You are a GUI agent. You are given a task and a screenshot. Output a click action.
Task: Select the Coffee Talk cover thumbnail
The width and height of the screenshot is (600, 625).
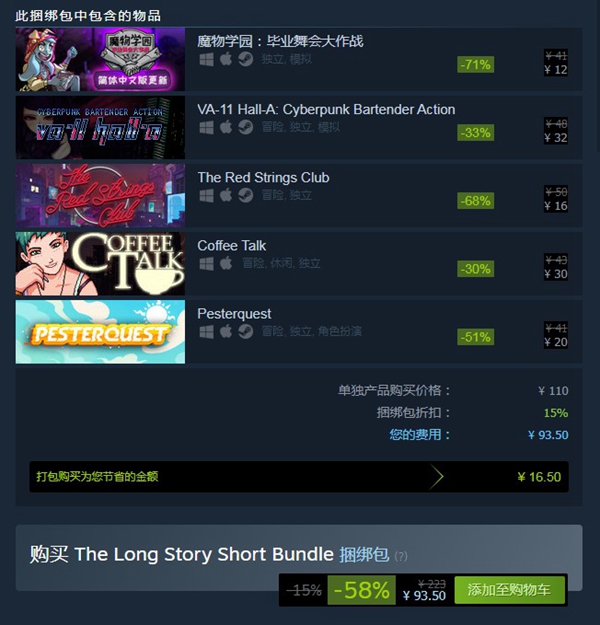pos(100,263)
